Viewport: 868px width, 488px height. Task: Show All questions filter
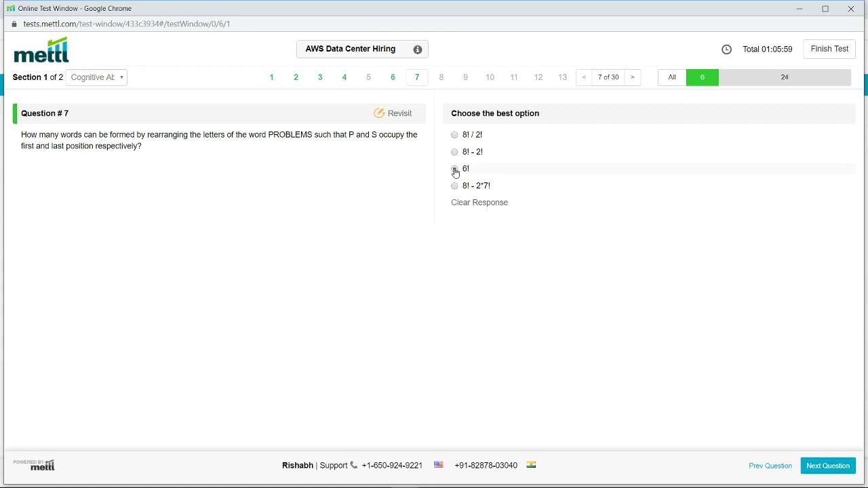click(673, 77)
